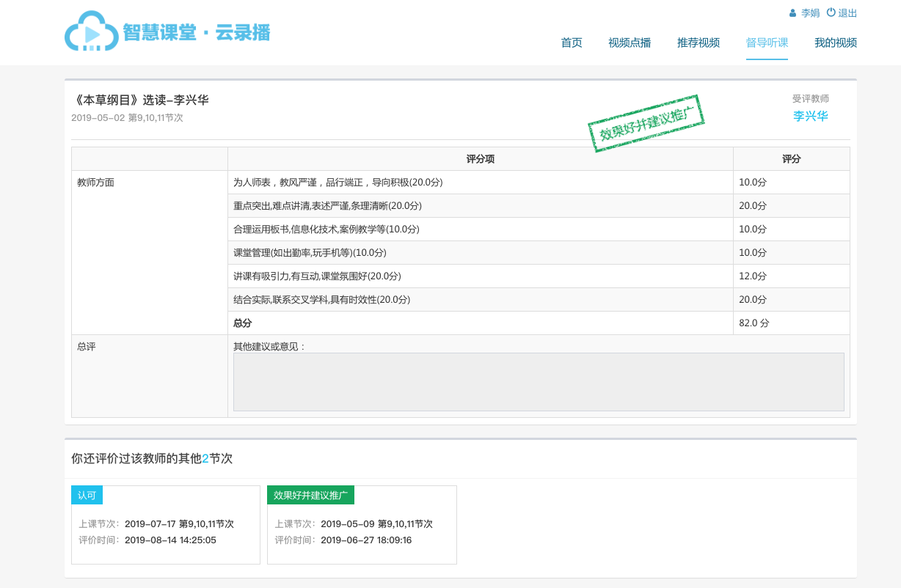
Task: Select the 总分 82.0 分 score cell
Action: click(791, 323)
